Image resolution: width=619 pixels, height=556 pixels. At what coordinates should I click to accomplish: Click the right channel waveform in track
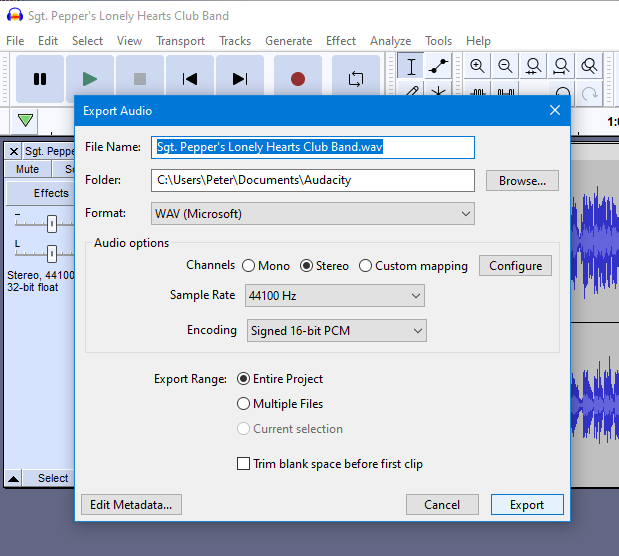(x=594, y=403)
